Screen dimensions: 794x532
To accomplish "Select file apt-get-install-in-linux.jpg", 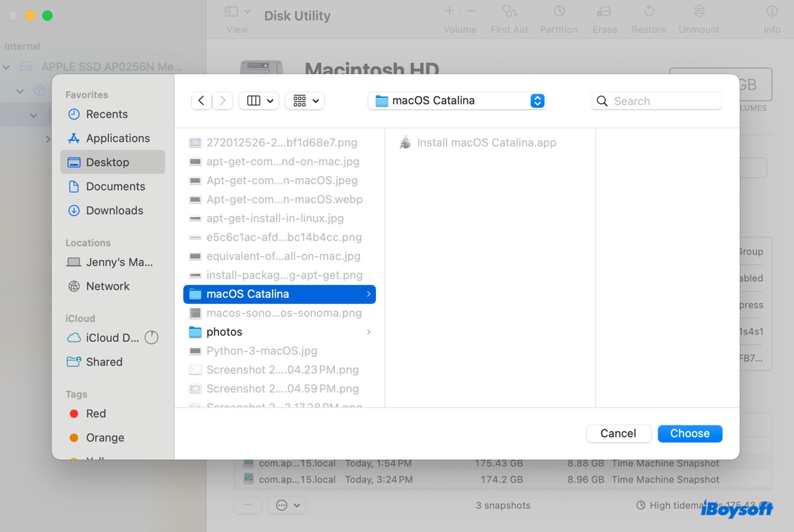I will pyautogui.click(x=279, y=218).
